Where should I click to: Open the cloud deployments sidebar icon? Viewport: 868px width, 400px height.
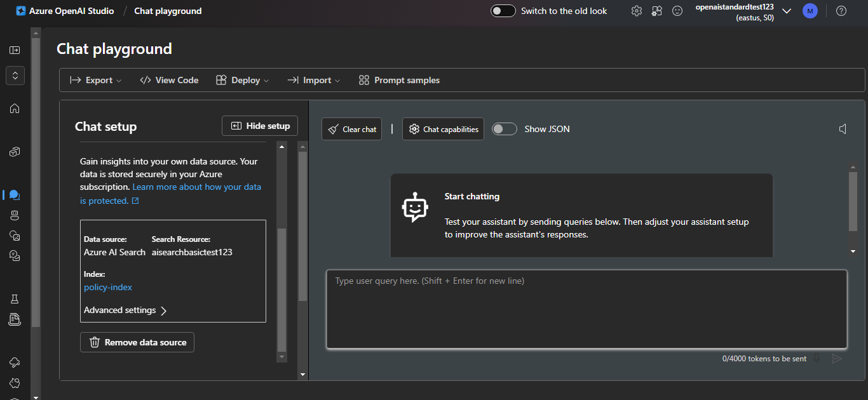15,362
